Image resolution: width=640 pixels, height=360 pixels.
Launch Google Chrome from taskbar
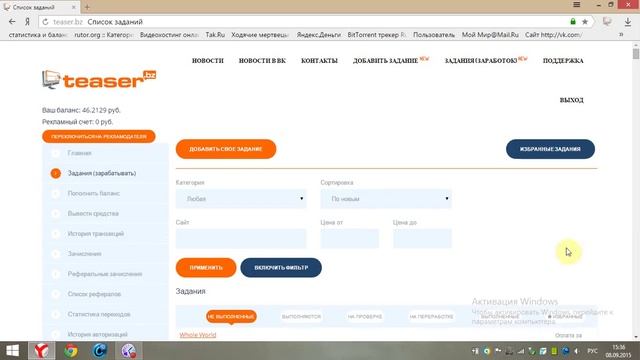click(71, 351)
